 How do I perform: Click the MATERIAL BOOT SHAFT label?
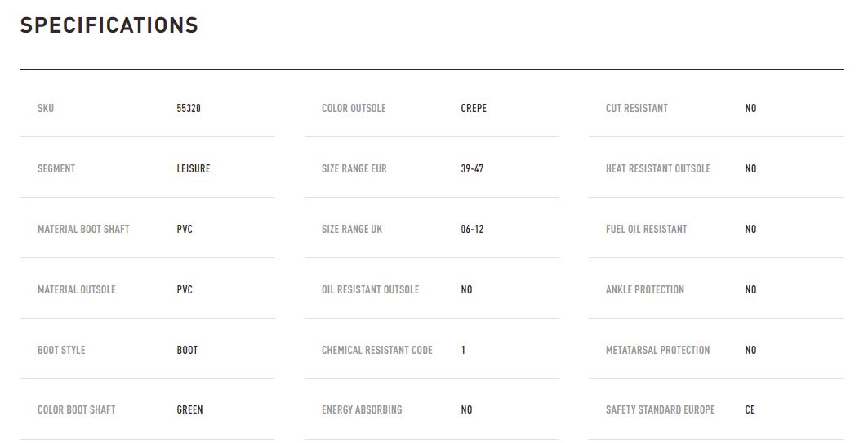coord(83,229)
